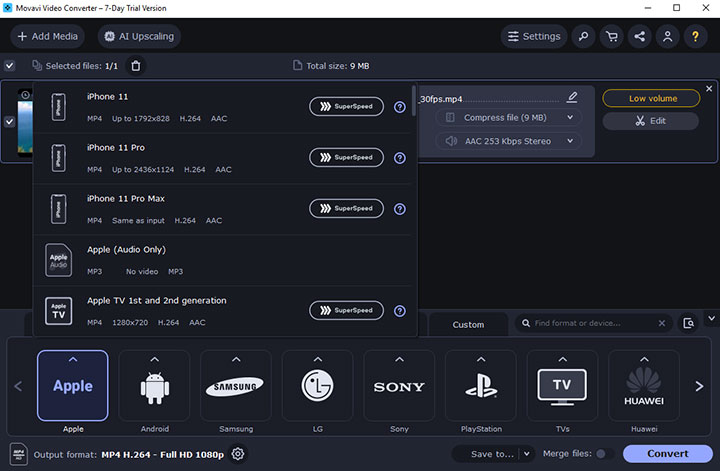Image resolution: width=720 pixels, height=471 pixels.
Task: Click the Total size: 9 MB text
Action: (x=338, y=66)
